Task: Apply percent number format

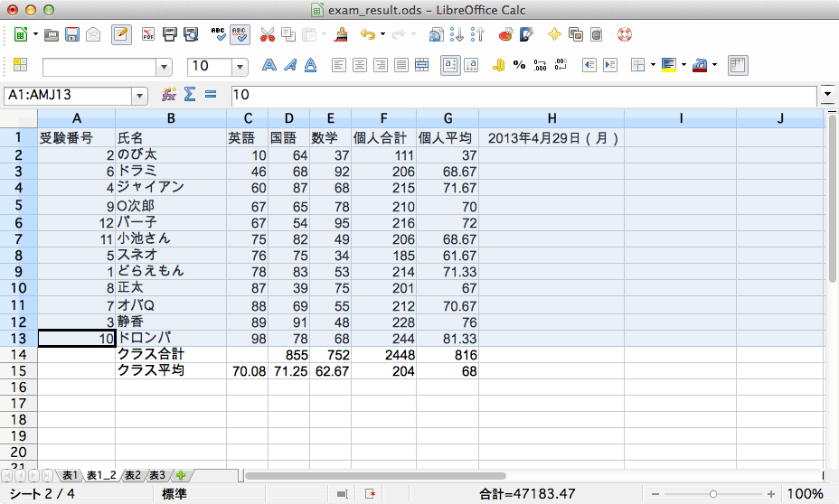Action: (519, 65)
